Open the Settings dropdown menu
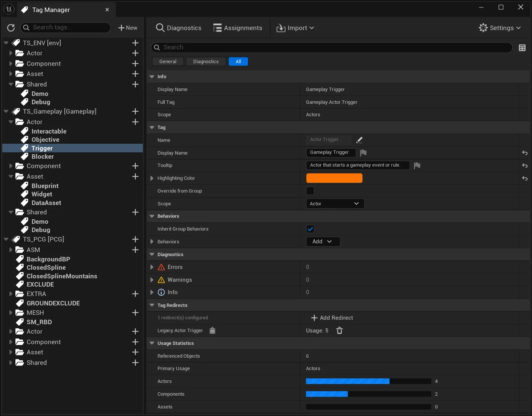Screen dimensions: 532x416 500,28
